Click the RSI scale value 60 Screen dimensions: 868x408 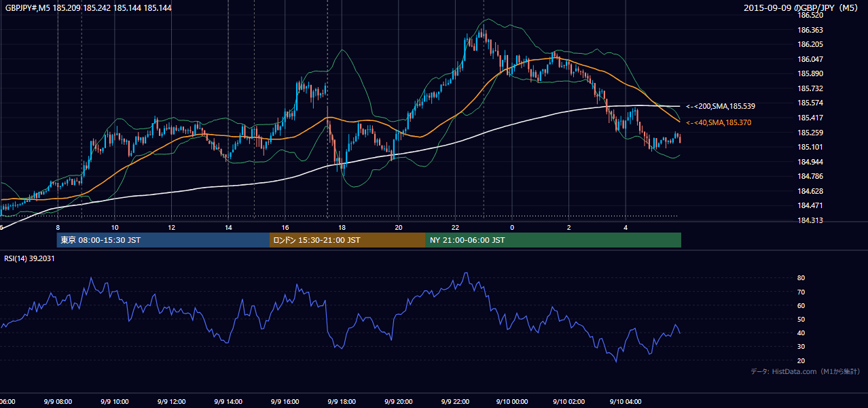(801, 305)
